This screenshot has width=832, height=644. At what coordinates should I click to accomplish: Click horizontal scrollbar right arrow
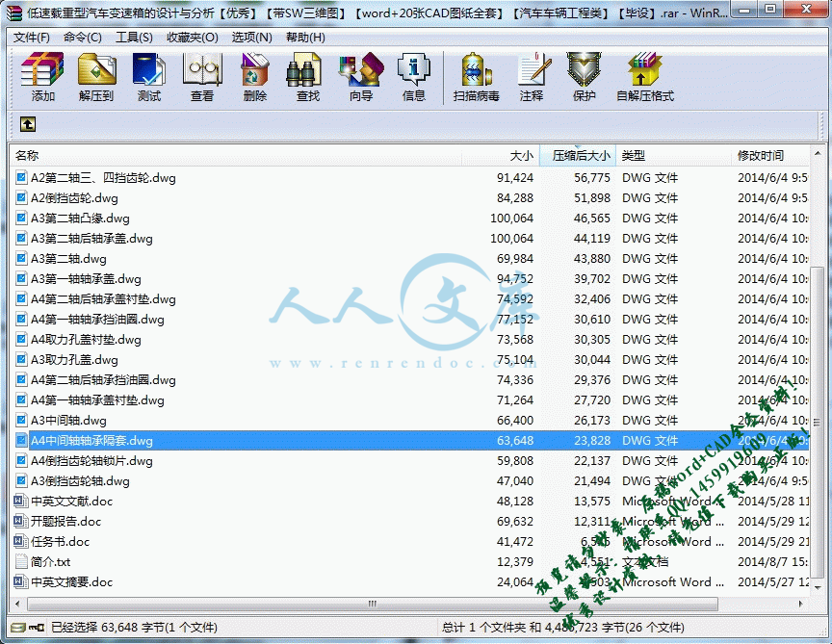pos(800,604)
